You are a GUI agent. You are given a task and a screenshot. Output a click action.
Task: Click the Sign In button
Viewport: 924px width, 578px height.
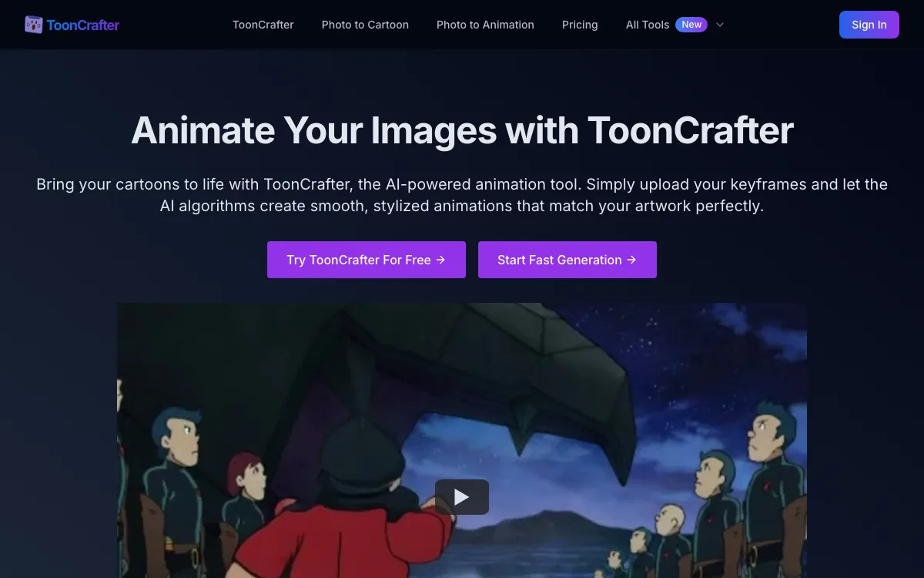869,25
